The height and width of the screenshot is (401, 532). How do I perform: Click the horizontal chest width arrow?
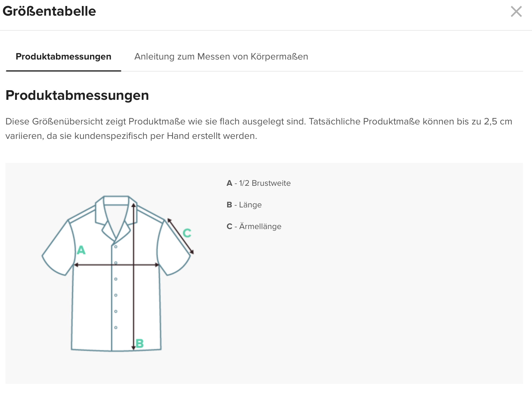pyautogui.click(x=116, y=265)
